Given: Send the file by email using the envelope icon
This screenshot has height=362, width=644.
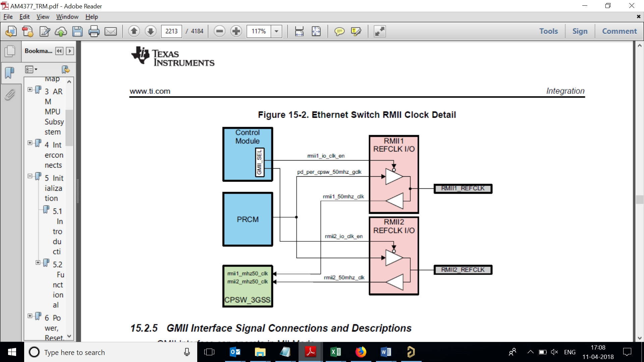Looking at the screenshot, I should click(111, 32).
